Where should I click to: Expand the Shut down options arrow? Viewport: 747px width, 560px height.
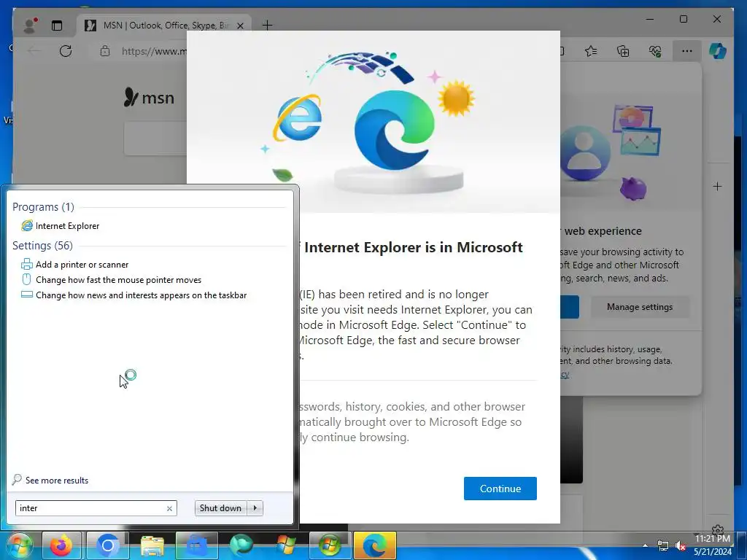pyautogui.click(x=255, y=508)
